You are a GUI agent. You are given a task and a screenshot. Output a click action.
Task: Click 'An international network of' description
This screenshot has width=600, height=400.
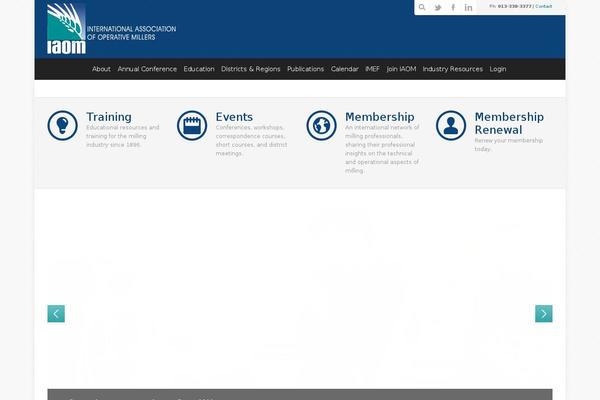(x=382, y=149)
